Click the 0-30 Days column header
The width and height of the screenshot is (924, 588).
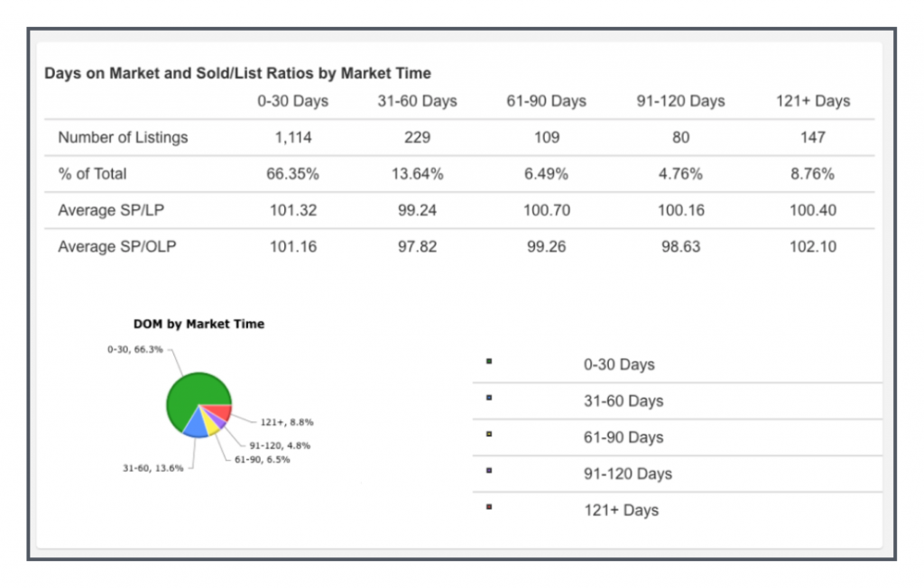pyautogui.click(x=292, y=101)
